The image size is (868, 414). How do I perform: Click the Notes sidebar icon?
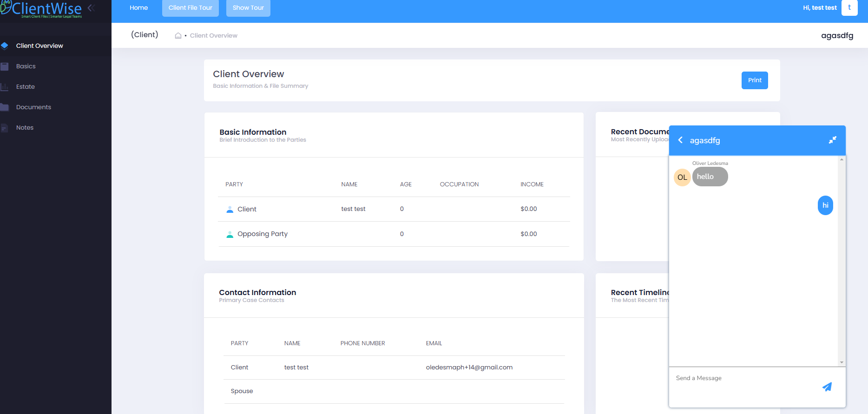[5, 128]
